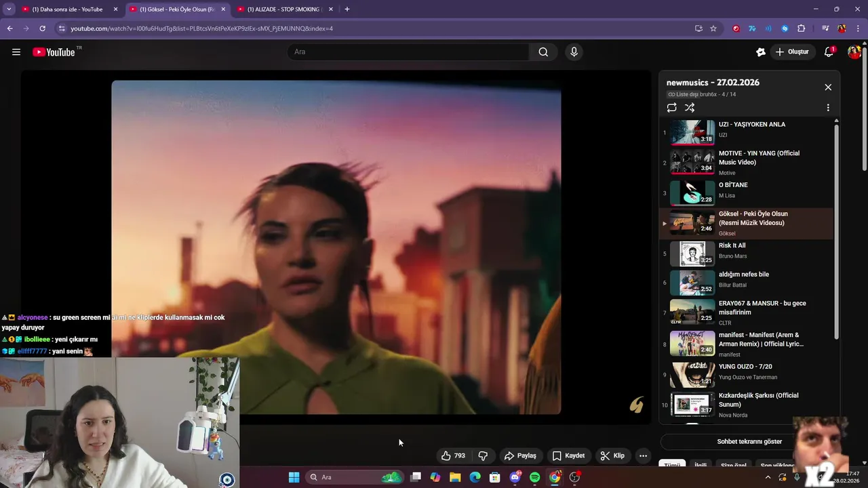The height and width of the screenshot is (488, 868).
Task: Go back with browser back arrow
Action: click(x=9, y=28)
